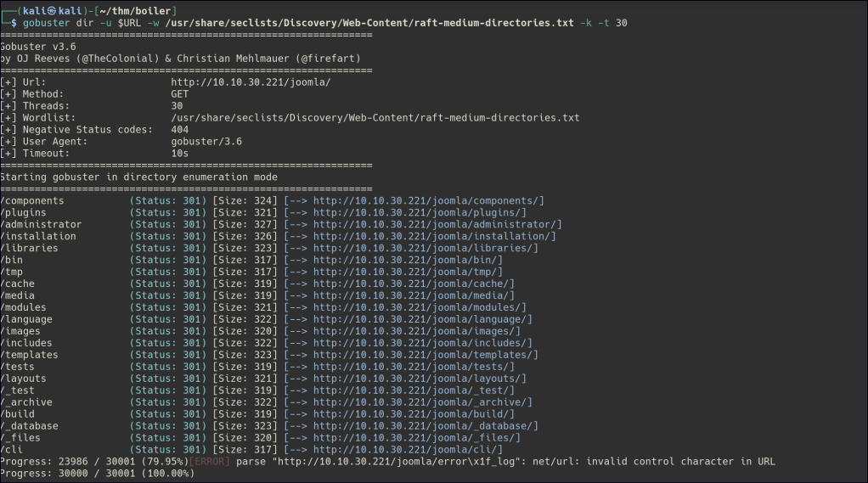868x483 pixels.
Task: Click the gobuster/3.6 User Agent value
Action: pos(206,141)
